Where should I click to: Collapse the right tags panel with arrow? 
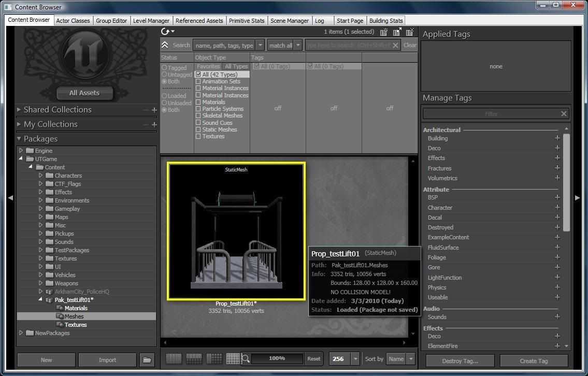[578, 197]
